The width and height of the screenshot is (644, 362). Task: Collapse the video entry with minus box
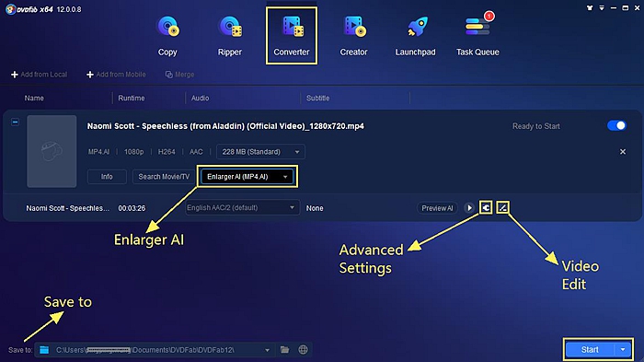(x=16, y=123)
